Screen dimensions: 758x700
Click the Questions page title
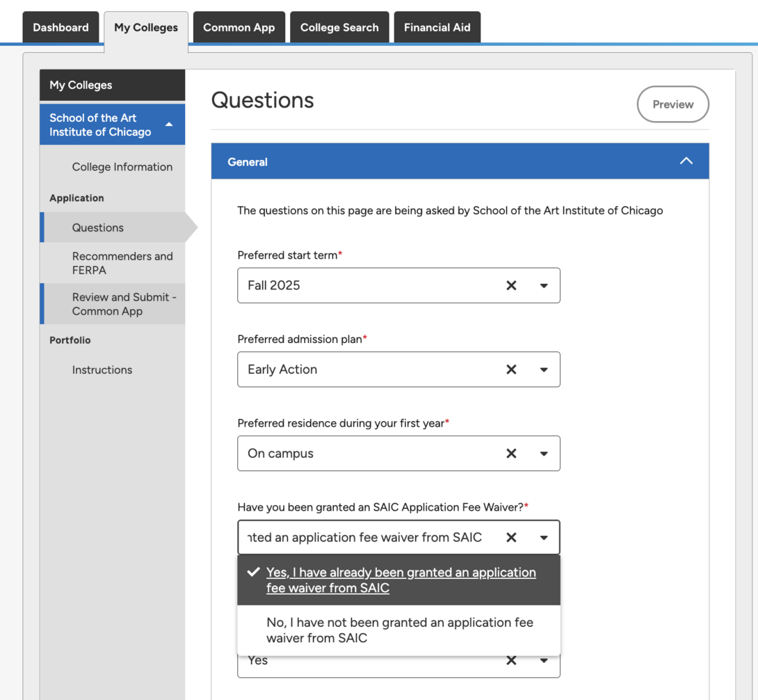tap(262, 100)
